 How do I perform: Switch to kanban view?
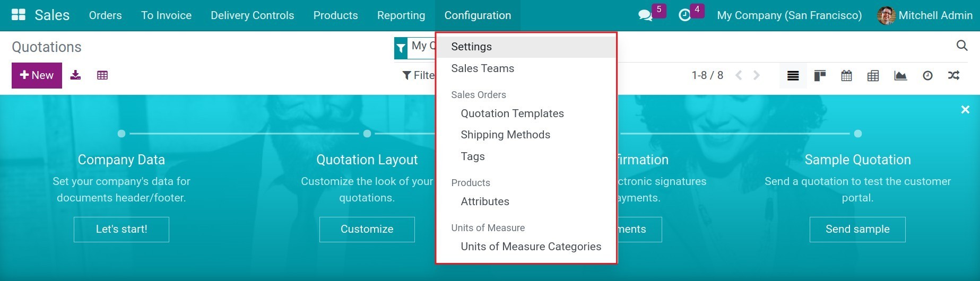820,76
